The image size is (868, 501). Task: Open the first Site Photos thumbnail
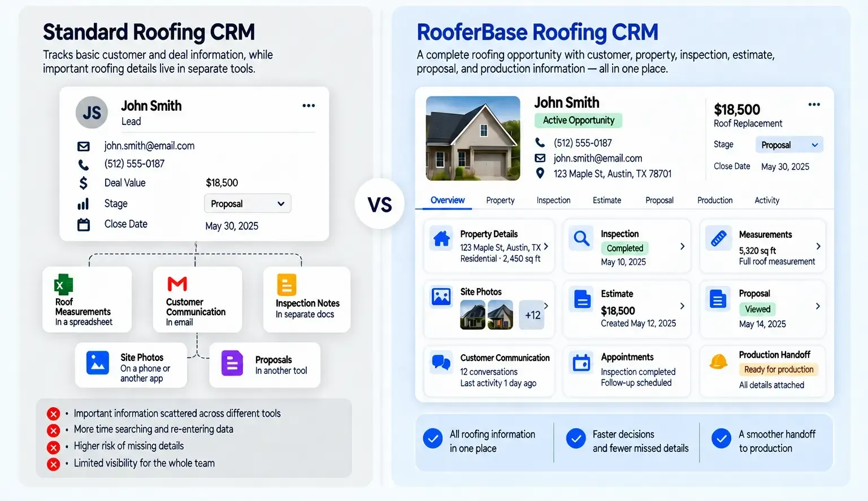click(x=473, y=315)
